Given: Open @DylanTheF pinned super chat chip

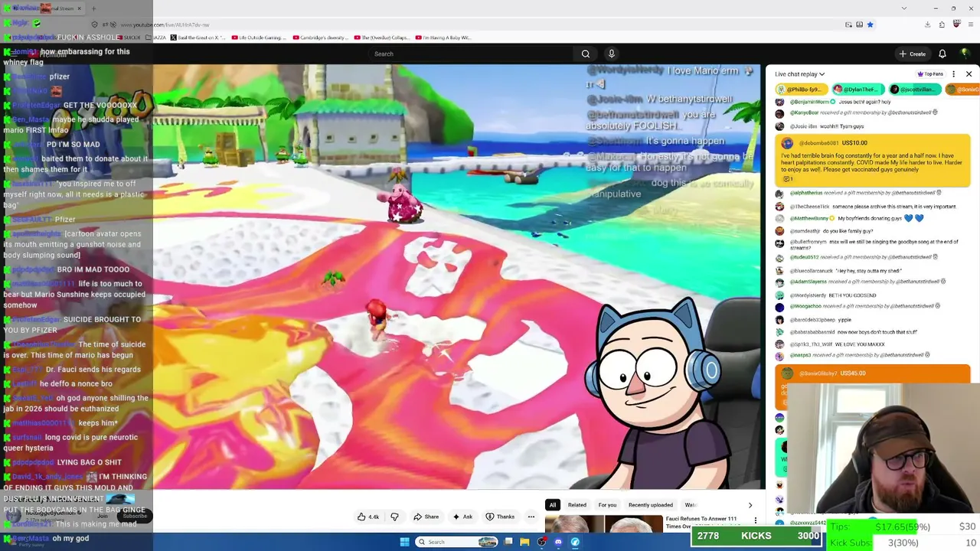Looking at the screenshot, I should [858, 90].
